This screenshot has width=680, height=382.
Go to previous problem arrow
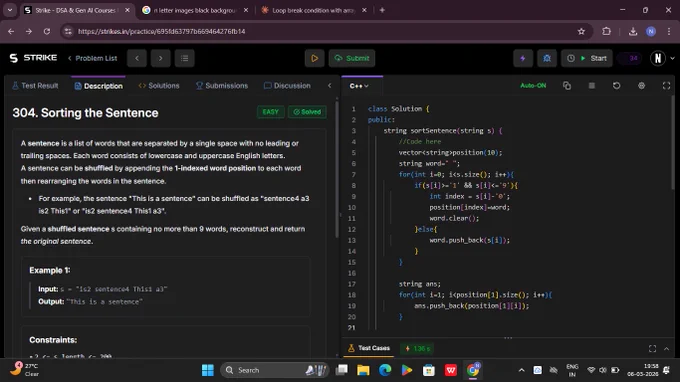point(137,58)
